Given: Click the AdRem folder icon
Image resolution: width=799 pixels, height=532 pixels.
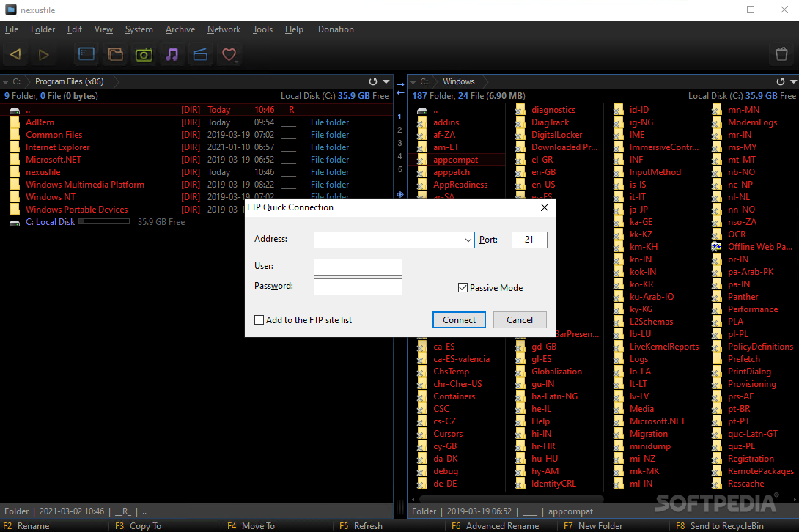Looking at the screenshot, I should 15,122.
